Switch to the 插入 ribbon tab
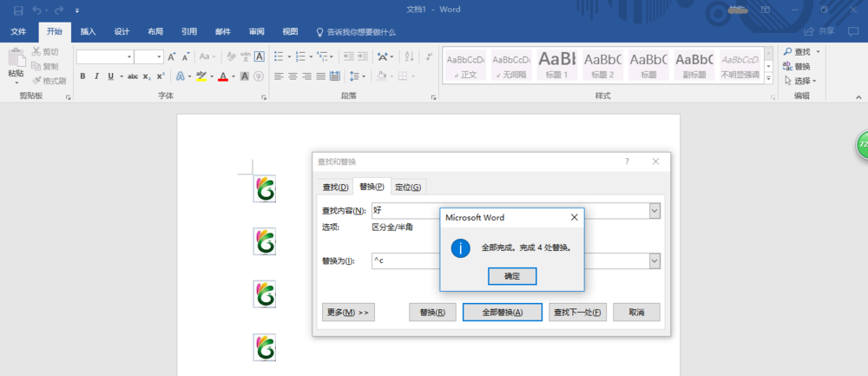The height and width of the screenshot is (376, 868). (x=88, y=31)
